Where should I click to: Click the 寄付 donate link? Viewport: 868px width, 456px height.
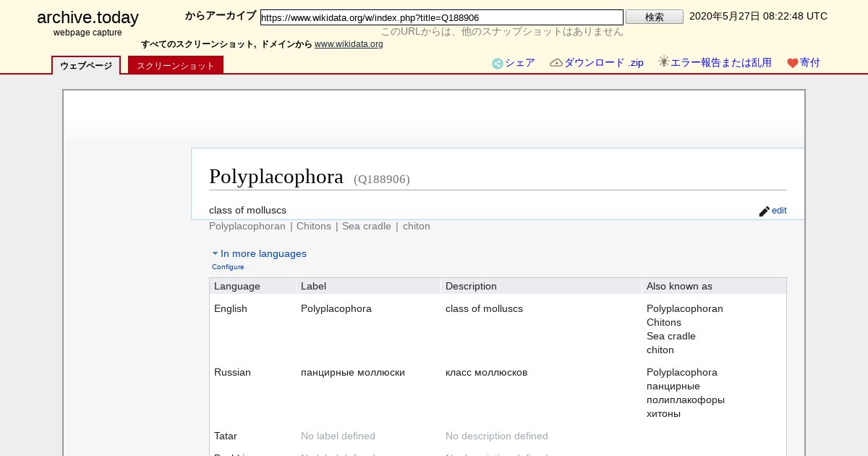coord(810,63)
